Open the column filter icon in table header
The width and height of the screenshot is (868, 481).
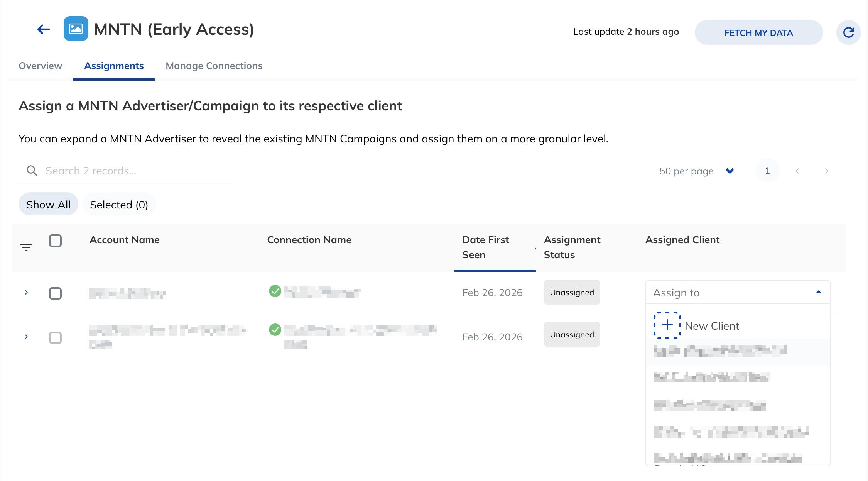[26, 247]
